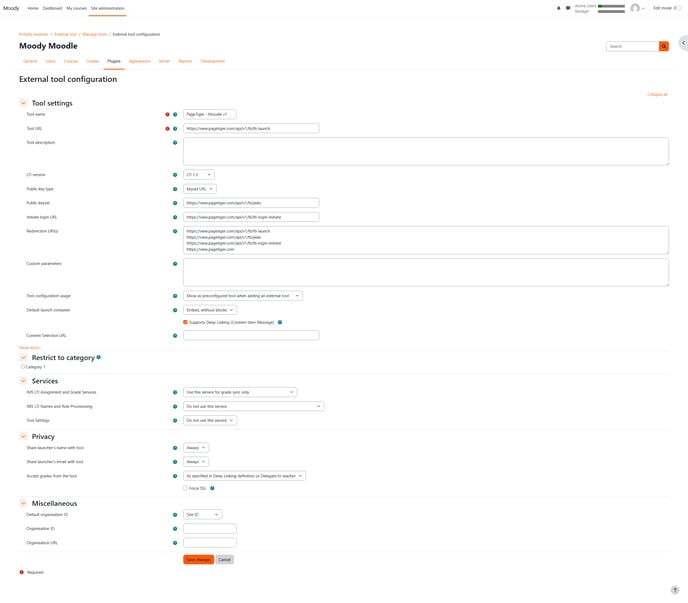Screen dimensions: 688x603
Task: Click the Collapse all link
Action: 657,94
